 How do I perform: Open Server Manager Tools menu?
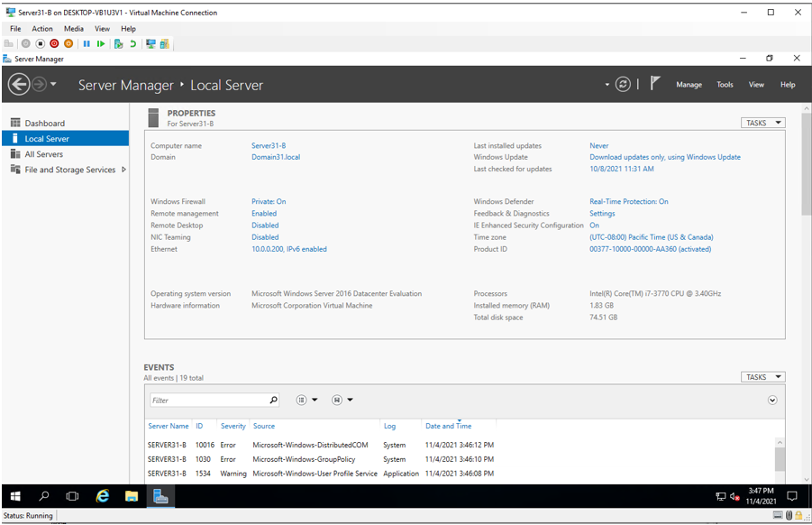[725, 85]
